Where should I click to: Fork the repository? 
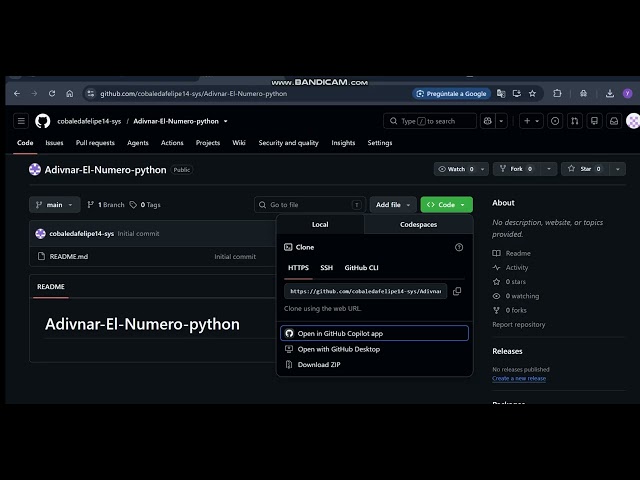coord(517,169)
